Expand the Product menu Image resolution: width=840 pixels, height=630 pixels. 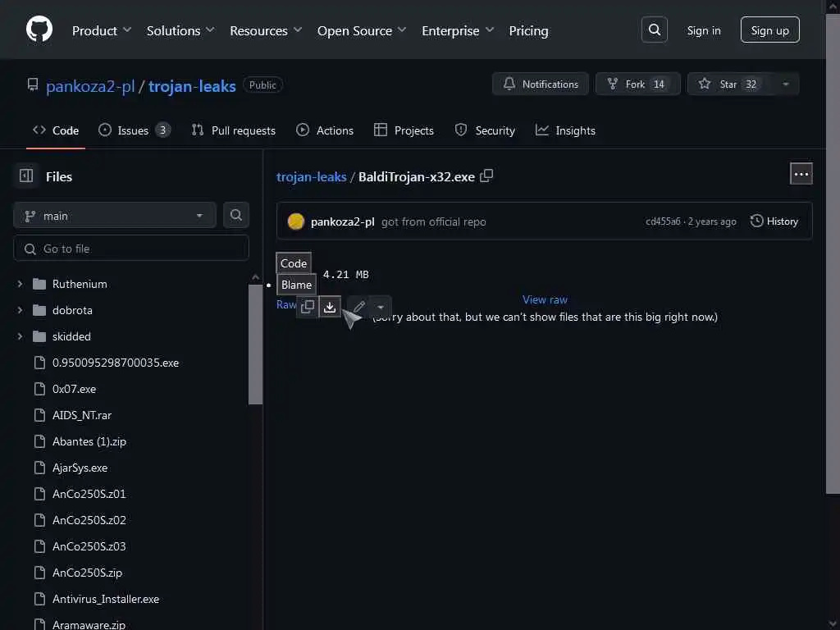coord(101,30)
